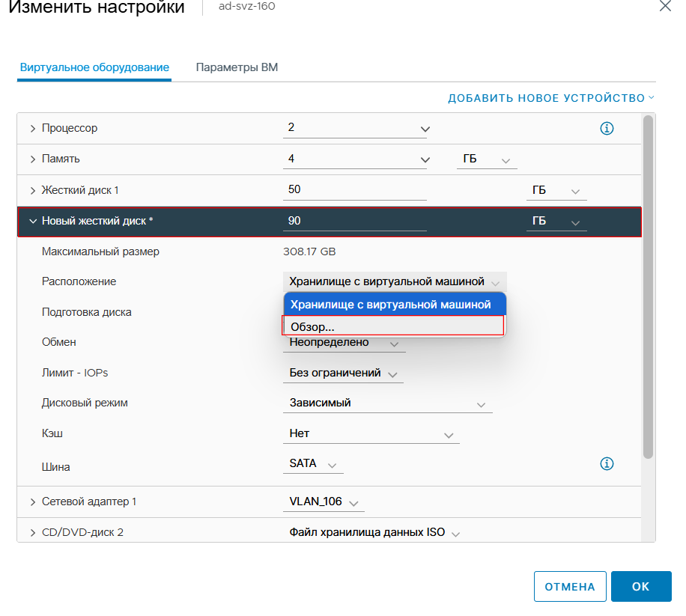
Task: Open the Расположение dropdown
Action: coord(395,281)
